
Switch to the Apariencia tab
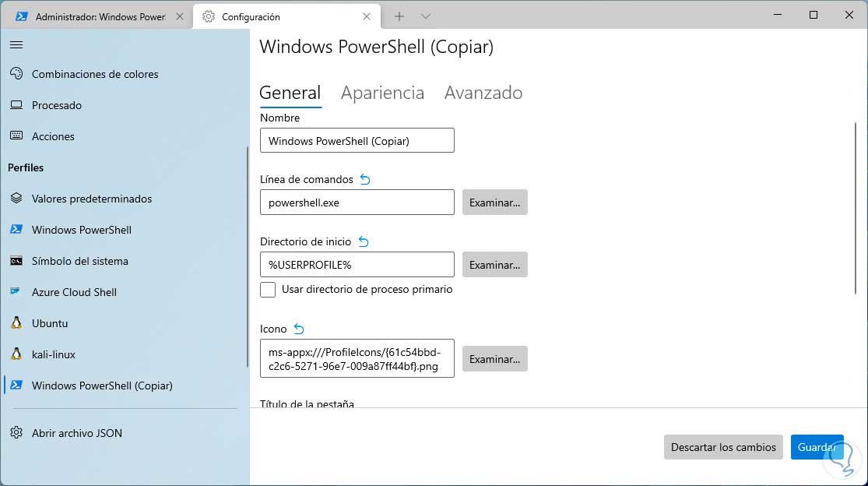[x=382, y=93]
